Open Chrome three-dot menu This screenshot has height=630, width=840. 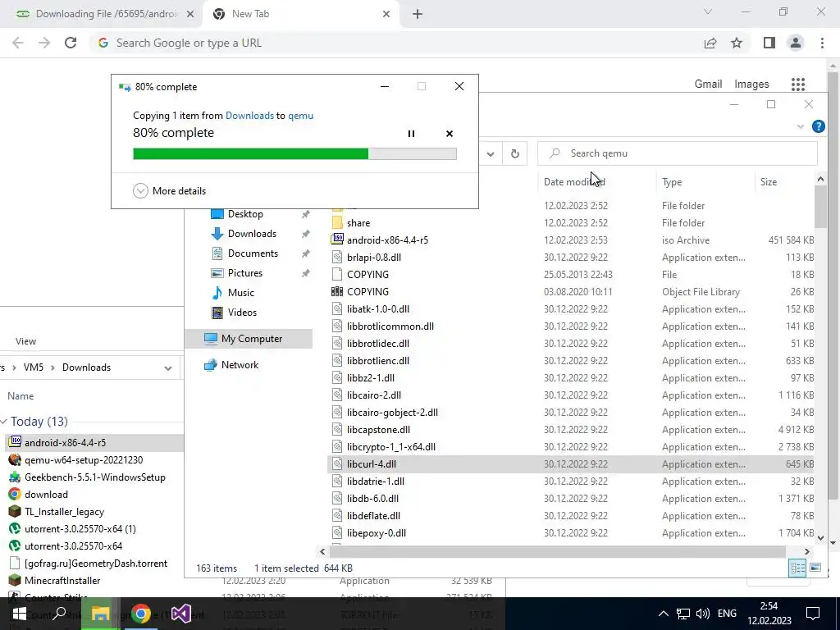point(822,43)
